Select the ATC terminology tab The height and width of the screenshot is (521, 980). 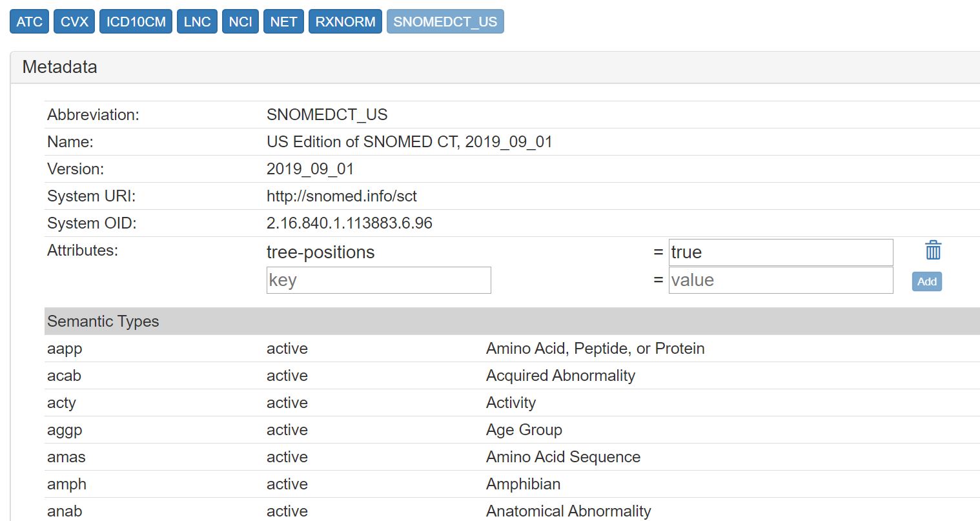pyautogui.click(x=30, y=21)
